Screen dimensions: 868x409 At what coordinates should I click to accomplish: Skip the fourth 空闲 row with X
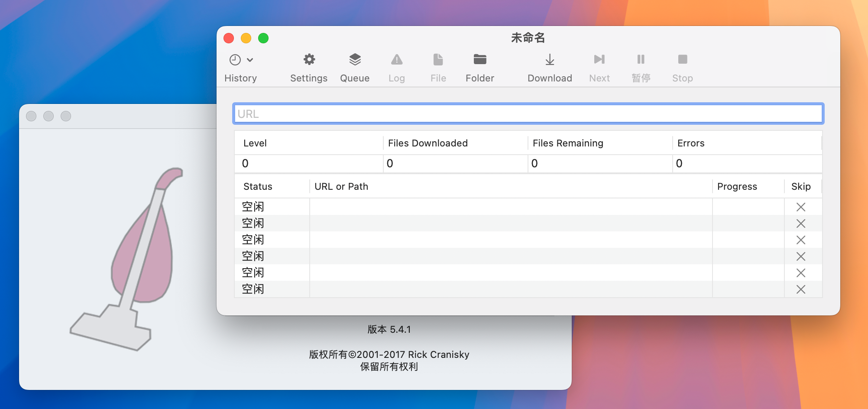tap(801, 256)
